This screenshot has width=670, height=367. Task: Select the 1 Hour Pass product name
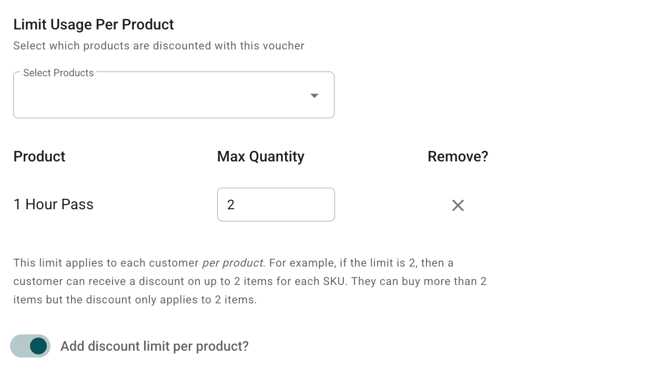click(x=53, y=204)
